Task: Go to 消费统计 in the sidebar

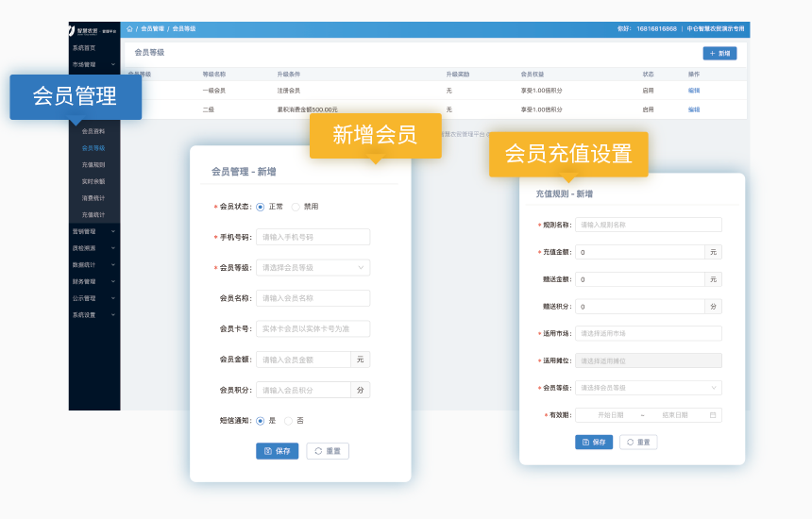Action: click(93, 198)
